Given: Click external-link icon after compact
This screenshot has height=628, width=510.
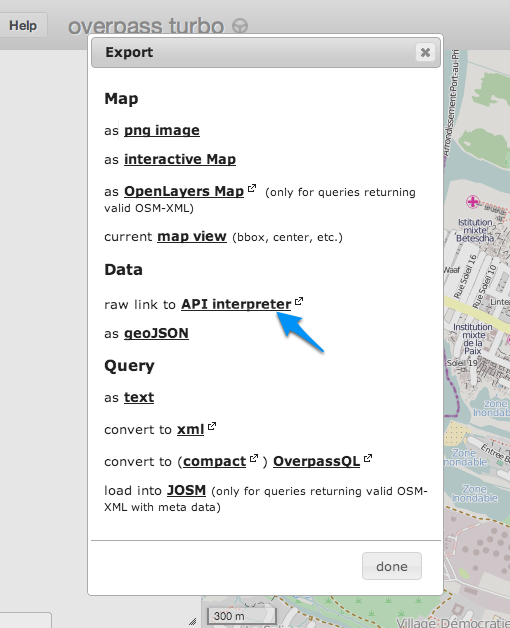Looking at the screenshot, I should pyautogui.click(x=254, y=458).
